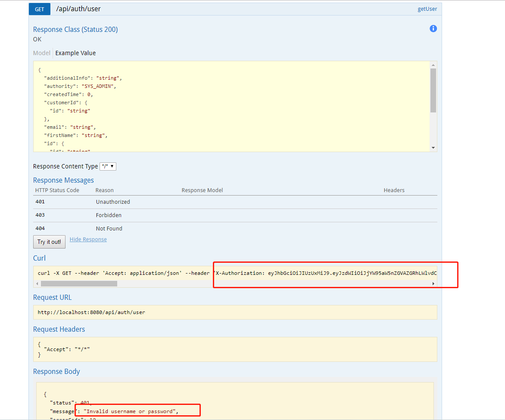Switch to the Model tab
Image resolution: width=505 pixels, height=420 pixels.
41,53
